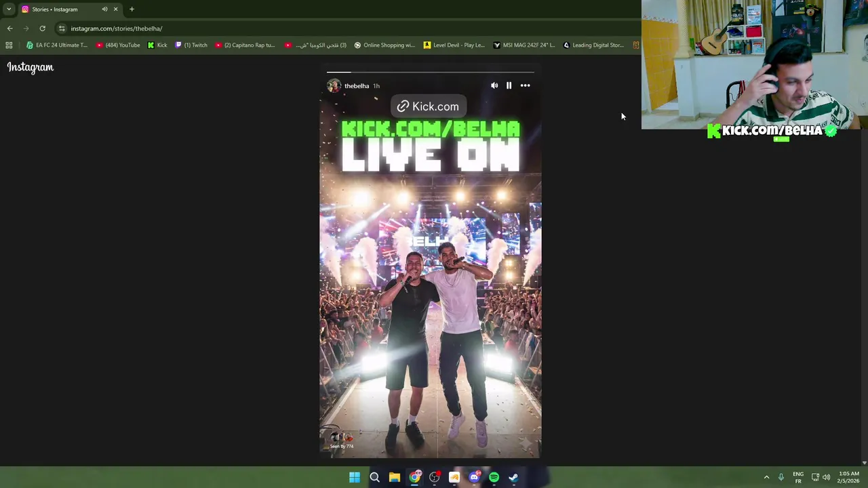Open a new browser tab
The image size is (868, 488).
pyautogui.click(x=132, y=9)
